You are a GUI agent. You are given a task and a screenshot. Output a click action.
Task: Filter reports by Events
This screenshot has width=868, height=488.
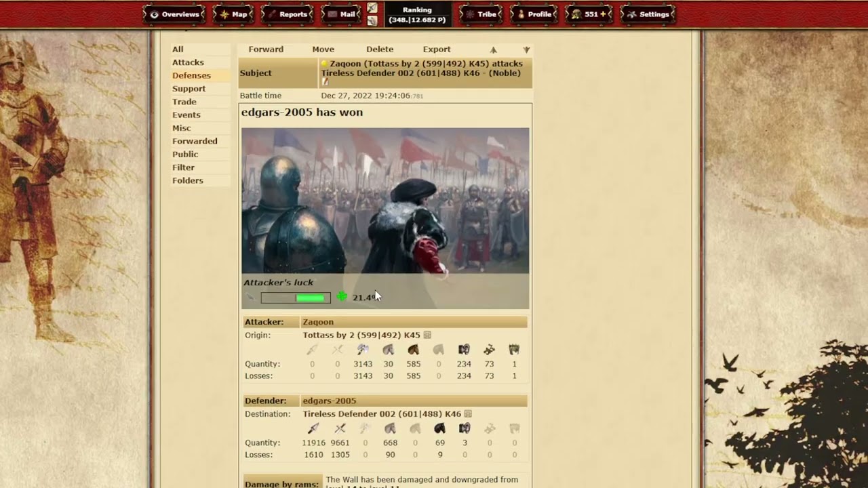coord(186,115)
